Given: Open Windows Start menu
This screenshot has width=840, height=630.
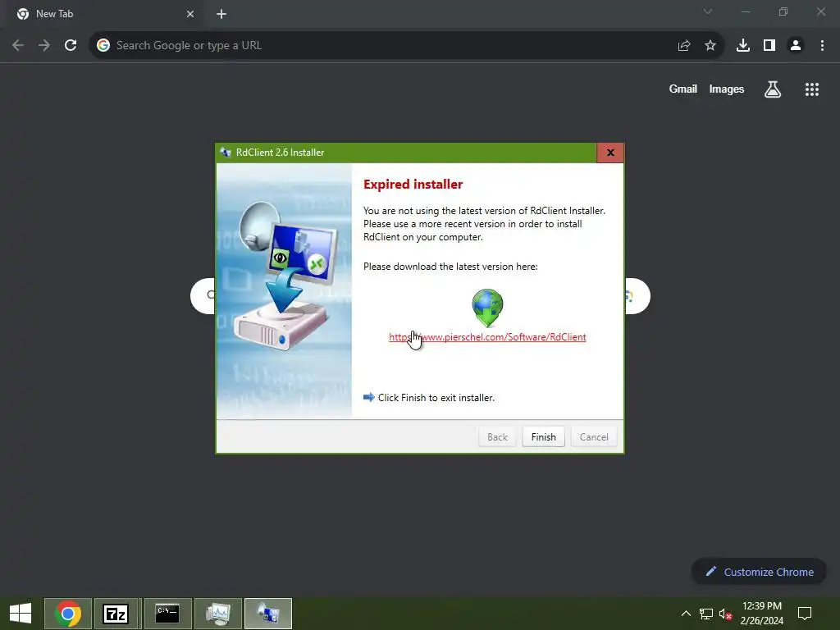Looking at the screenshot, I should point(21,614).
